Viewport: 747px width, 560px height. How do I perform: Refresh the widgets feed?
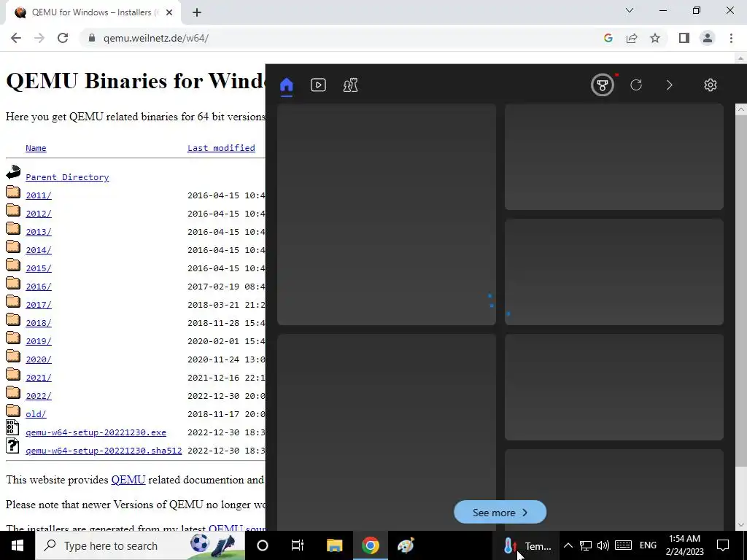[636, 85]
